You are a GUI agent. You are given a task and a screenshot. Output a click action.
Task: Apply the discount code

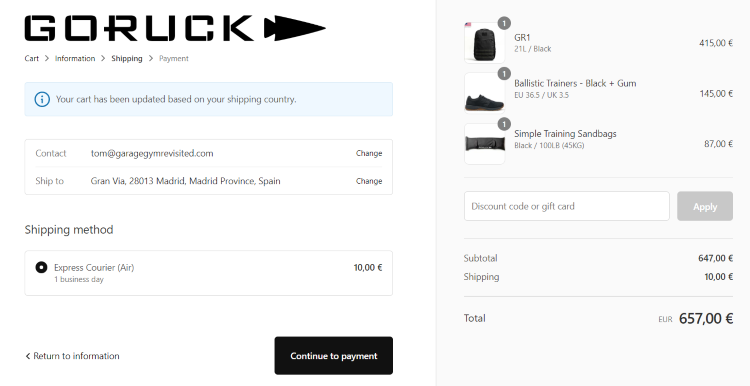[x=705, y=206]
